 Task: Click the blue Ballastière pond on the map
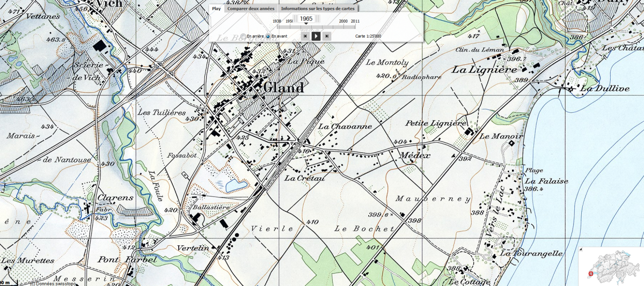click(236, 186)
